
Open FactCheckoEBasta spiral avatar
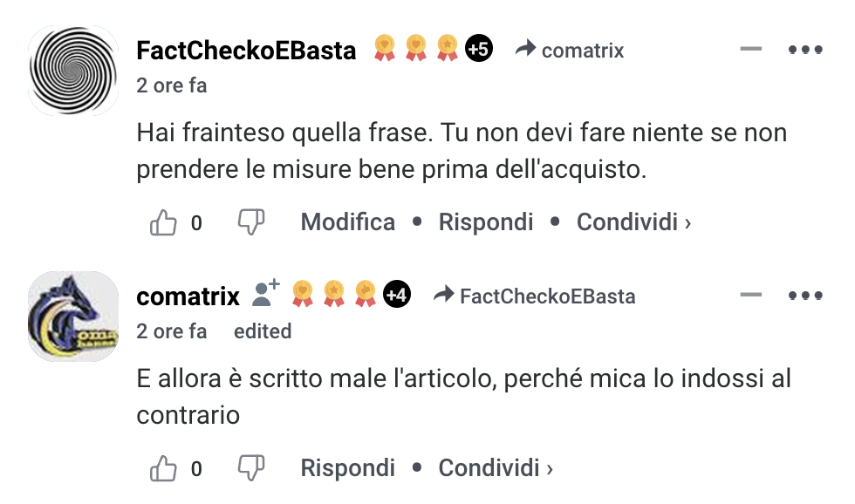click(x=73, y=71)
